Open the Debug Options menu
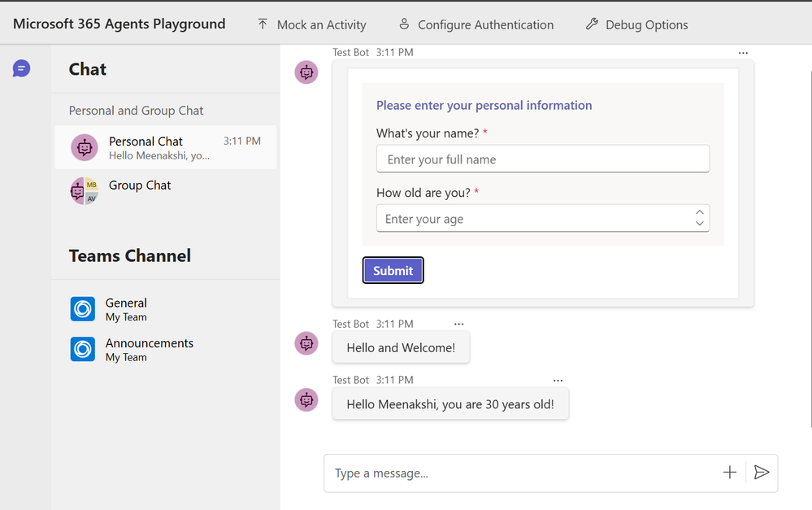812x510 pixels. [636, 24]
